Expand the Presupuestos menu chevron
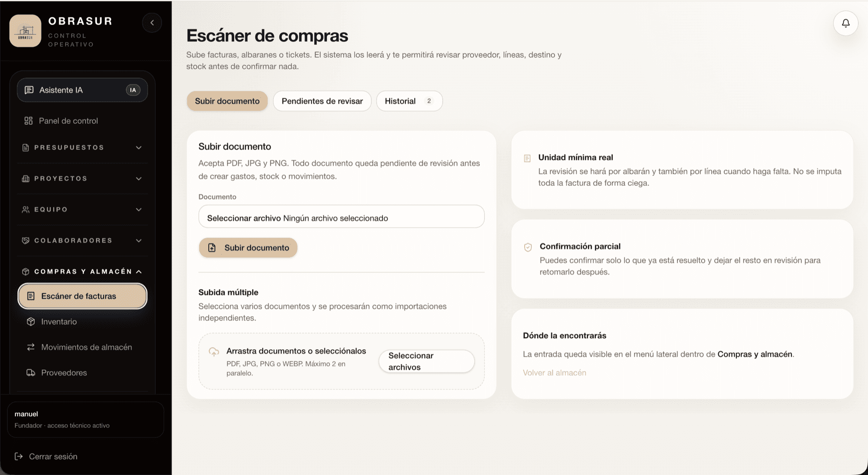868x475 pixels. [x=139, y=148]
